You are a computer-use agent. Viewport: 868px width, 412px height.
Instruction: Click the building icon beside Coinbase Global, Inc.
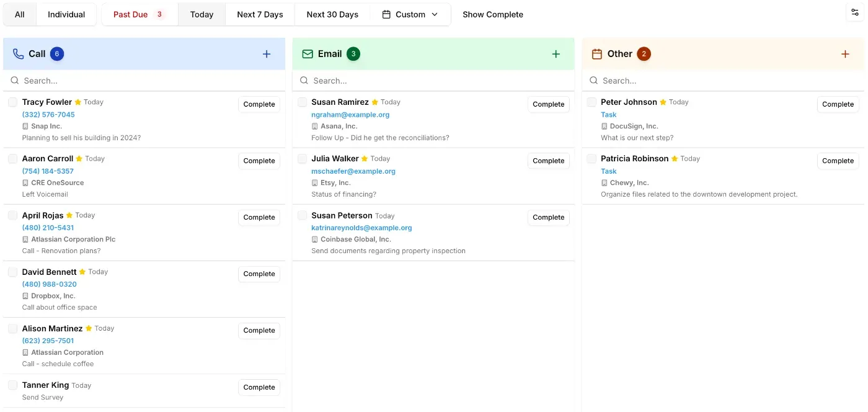tap(315, 240)
